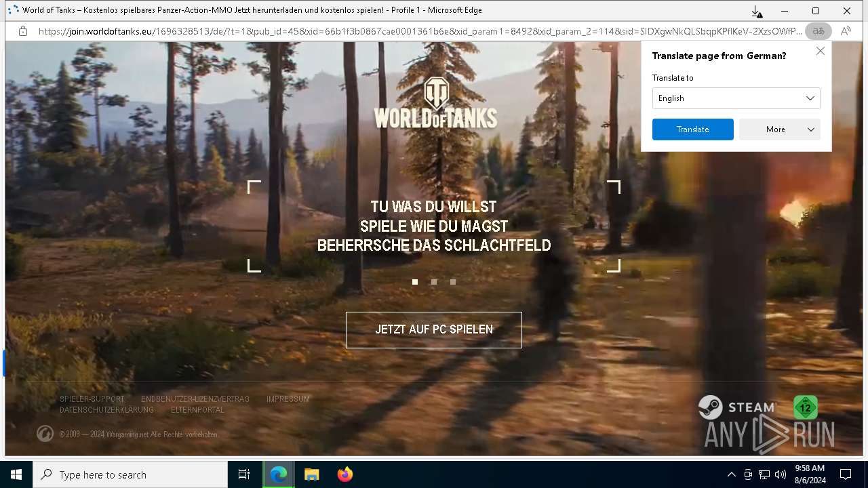Open the volume control tray icon
This screenshot has width=868, height=488.
pos(781,474)
